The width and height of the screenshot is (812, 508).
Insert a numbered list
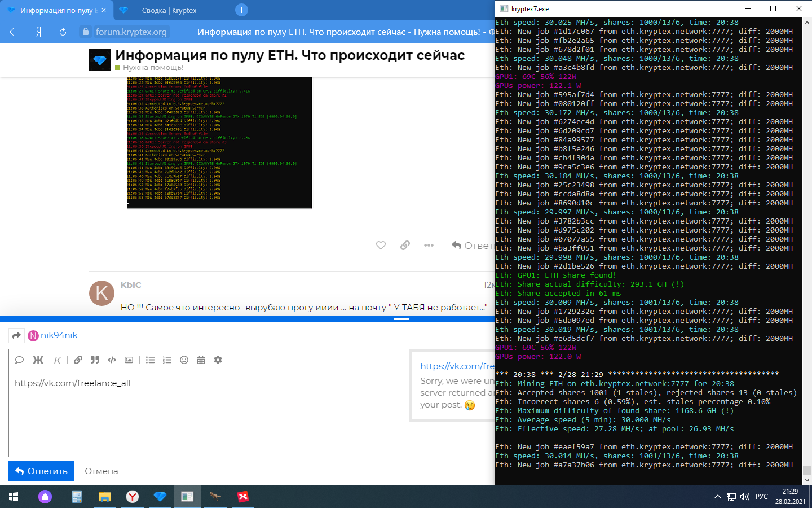click(x=167, y=360)
